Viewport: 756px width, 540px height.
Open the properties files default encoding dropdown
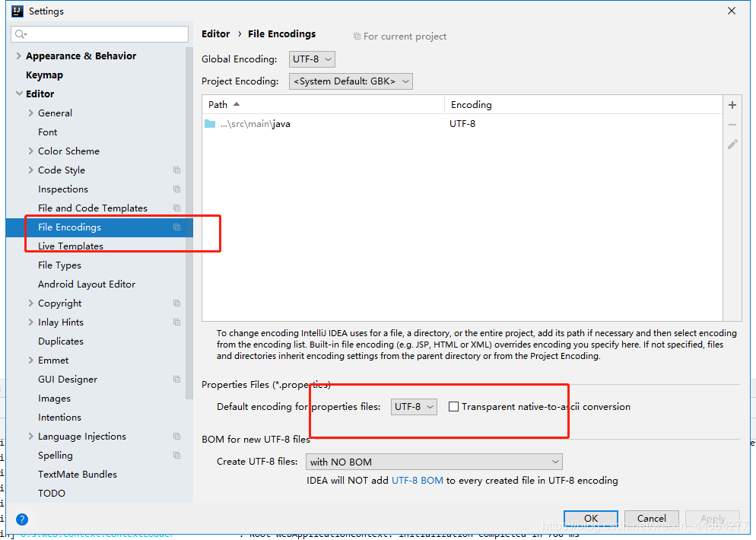(414, 406)
